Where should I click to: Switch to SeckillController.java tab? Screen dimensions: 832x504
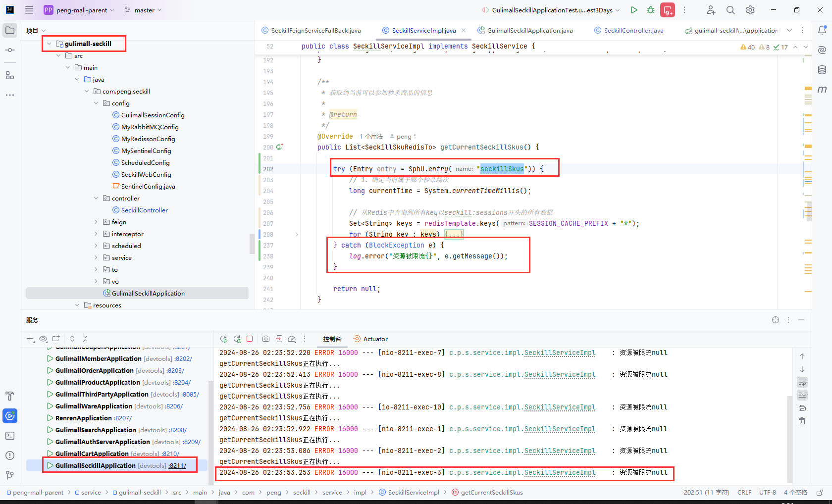pyautogui.click(x=629, y=30)
